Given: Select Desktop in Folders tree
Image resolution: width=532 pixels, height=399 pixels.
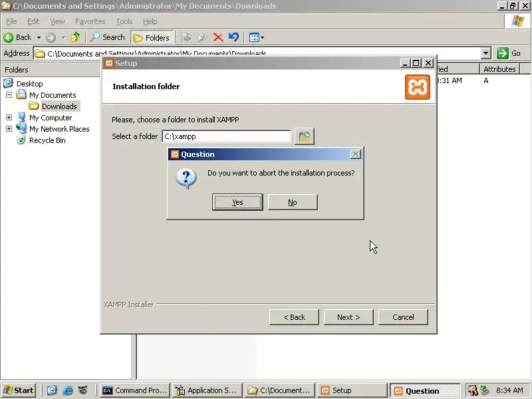Looking at the screenshot, I should pos(29,84).
